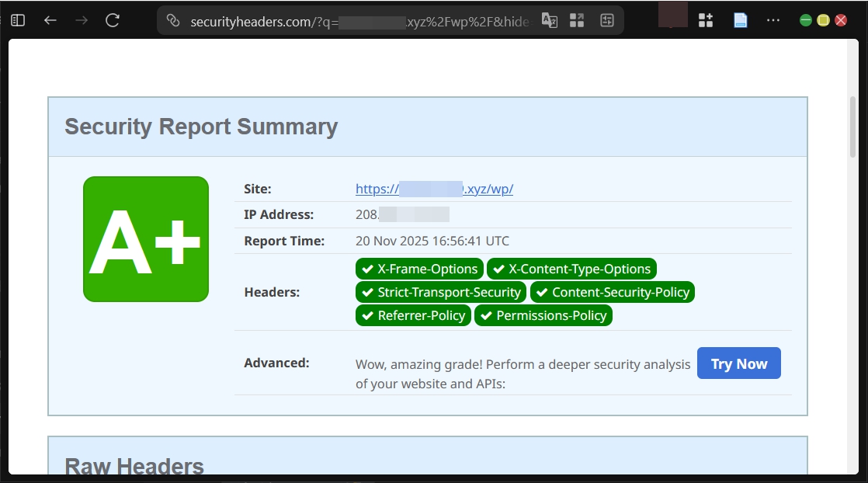Viewport: 868px width, 483px height.
Task: Toggle the browser sidebar panel
Action: pos(17,19)
